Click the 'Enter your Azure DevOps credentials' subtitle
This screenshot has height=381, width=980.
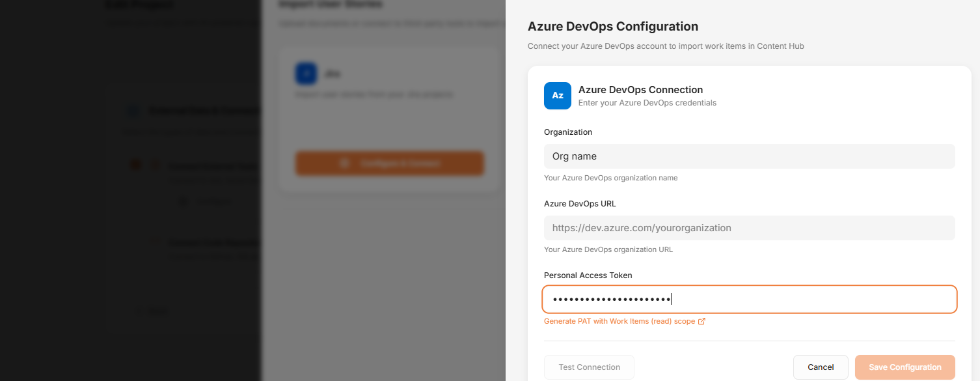[x=647, y=103]
